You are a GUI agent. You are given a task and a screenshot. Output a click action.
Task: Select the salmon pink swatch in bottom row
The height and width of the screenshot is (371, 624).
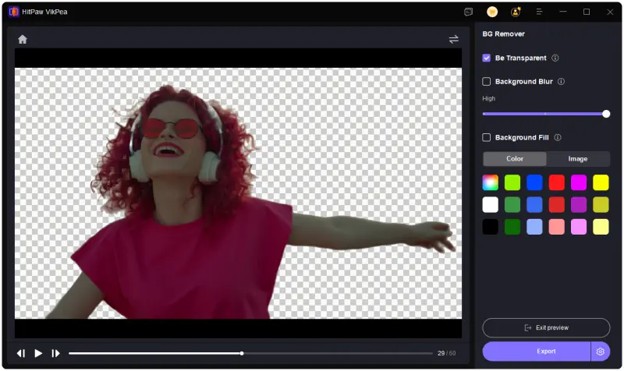pos(557,227)
